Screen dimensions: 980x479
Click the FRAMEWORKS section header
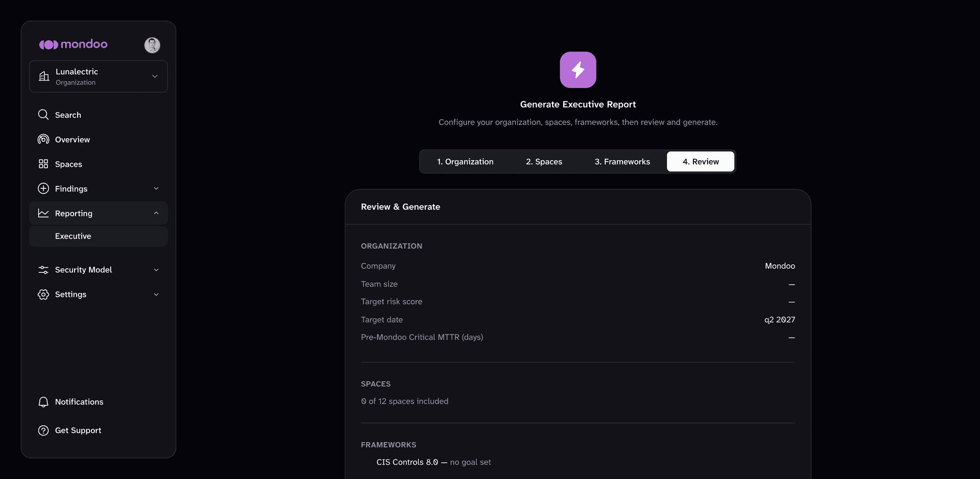[389, 445]
